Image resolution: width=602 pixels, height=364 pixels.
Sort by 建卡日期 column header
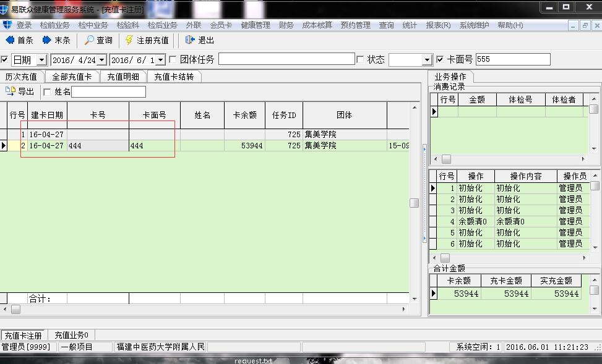(47, 115)
